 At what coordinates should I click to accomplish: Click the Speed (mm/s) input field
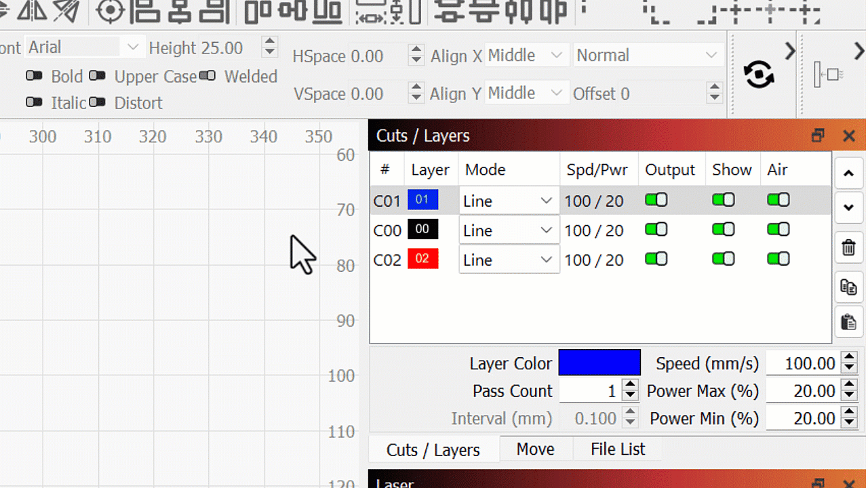coord(802,364)
